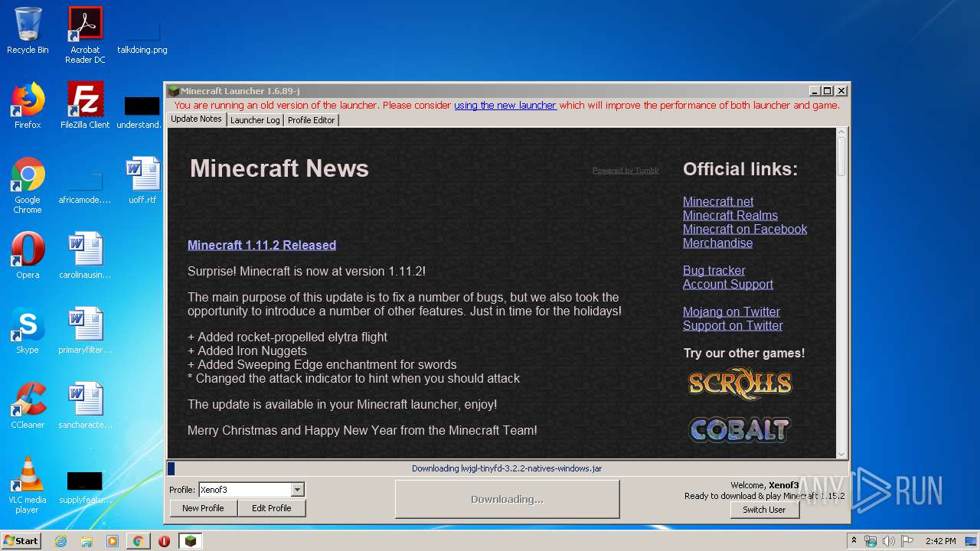This screenshot has height=551, width=980.
Task: Open the Bug tracker link
Action: tap(714, 270)
